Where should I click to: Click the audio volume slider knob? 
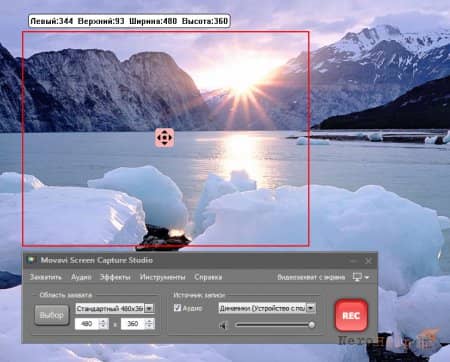pos(312,325)
